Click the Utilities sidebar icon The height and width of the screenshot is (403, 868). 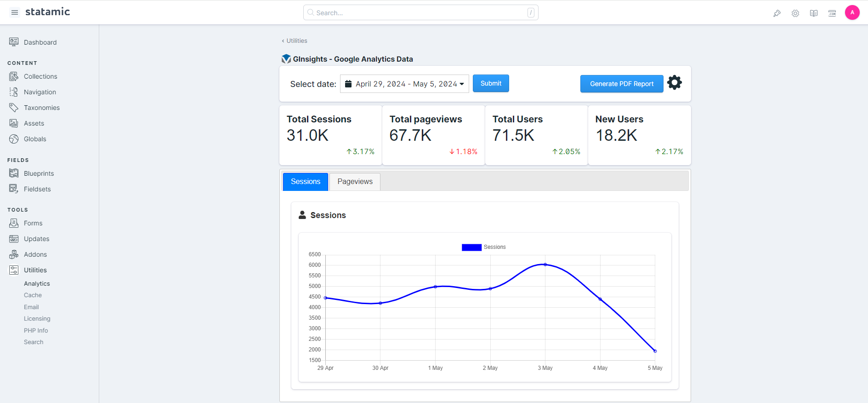pos(14,270)
